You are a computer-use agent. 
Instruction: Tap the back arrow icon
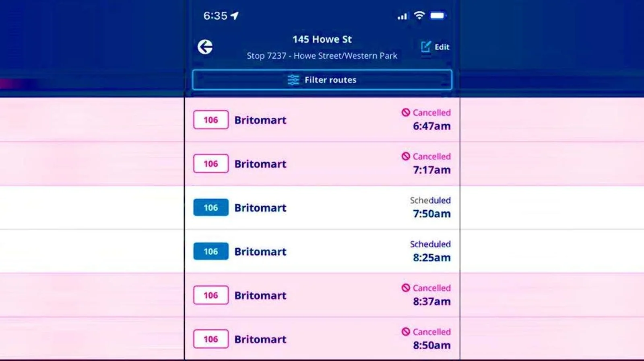[x=205, y=47]
